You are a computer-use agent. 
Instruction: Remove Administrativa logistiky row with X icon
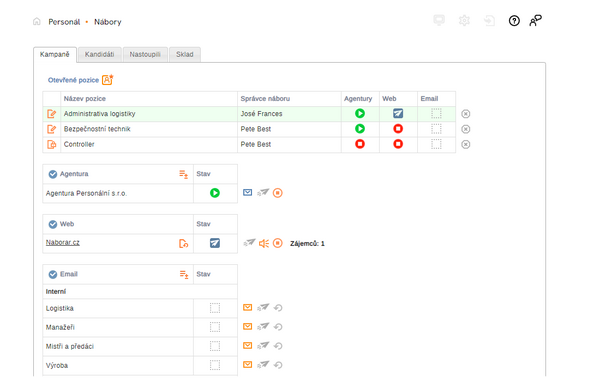pyautogui.click(x=465, y=114)
